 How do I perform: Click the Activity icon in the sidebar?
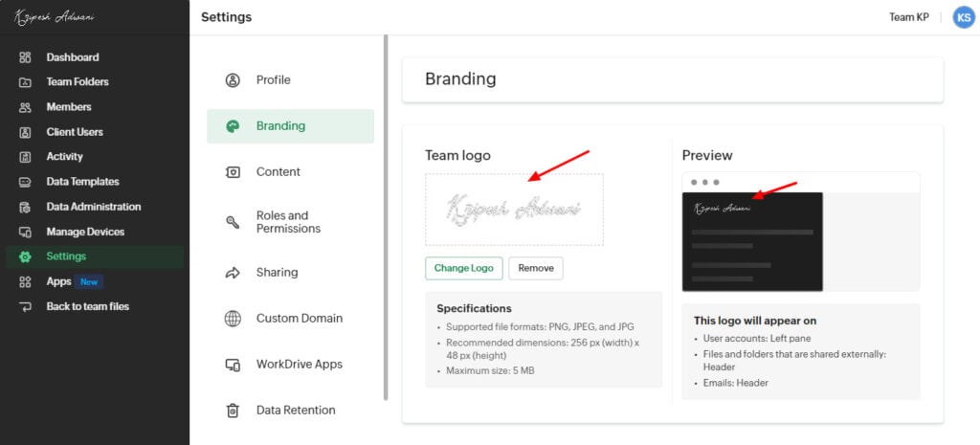[25, 157]
